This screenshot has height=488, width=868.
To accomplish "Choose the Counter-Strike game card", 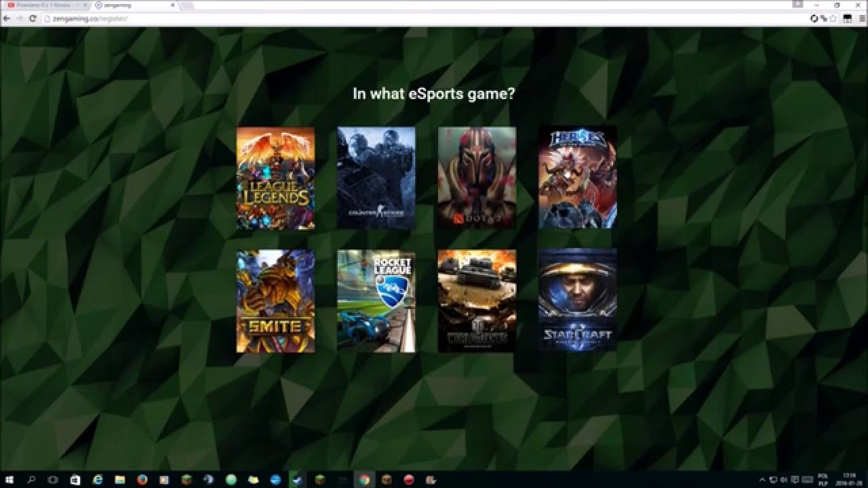I will (x=376, y=178).
